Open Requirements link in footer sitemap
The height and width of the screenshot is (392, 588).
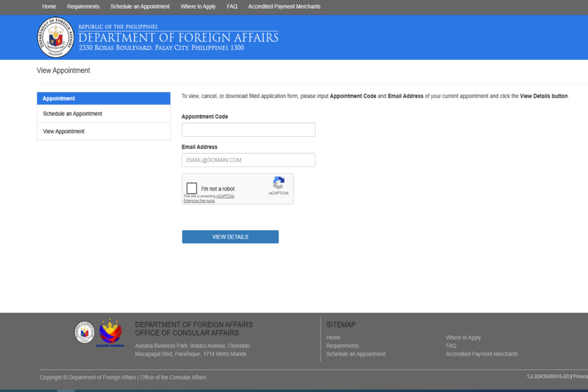pos(342,346)
